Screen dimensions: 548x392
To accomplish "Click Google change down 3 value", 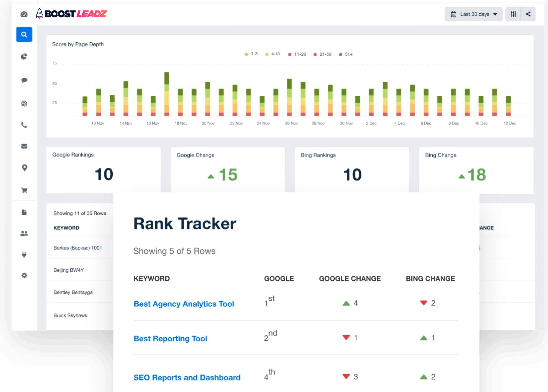I will tap(350, 377).
